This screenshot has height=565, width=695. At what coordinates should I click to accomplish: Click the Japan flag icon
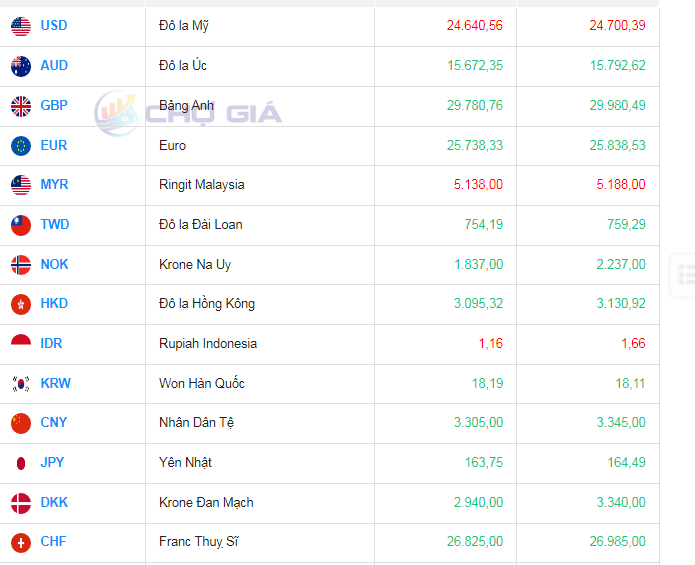[21, 463]
